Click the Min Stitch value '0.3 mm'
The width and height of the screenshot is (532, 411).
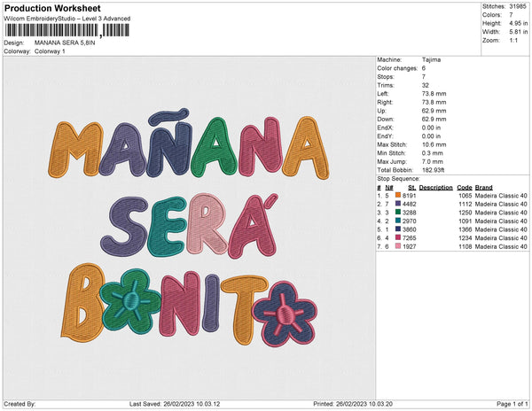click(433, 153)
